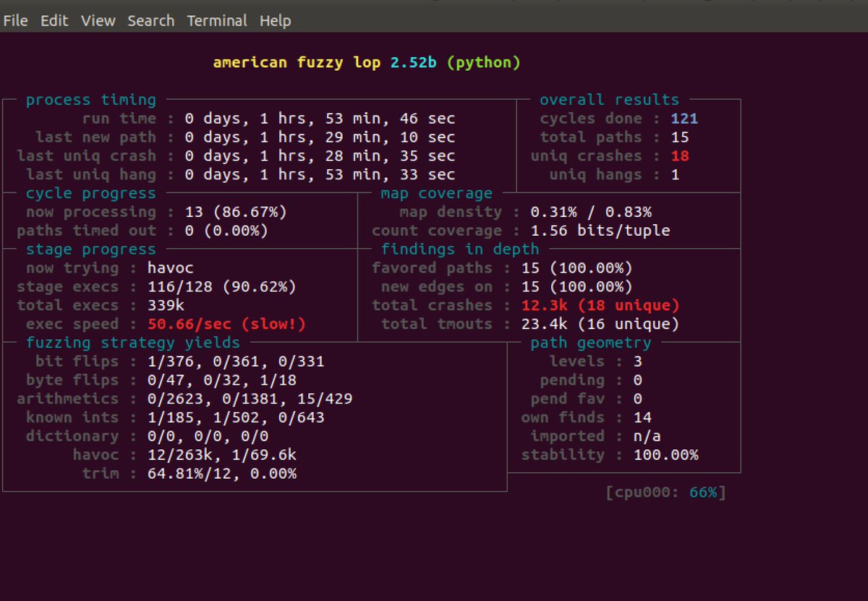The width and height of the screenshot is (868, 601).
Task: Click the 'findings in depth' section heading
Action: [460, 250]
